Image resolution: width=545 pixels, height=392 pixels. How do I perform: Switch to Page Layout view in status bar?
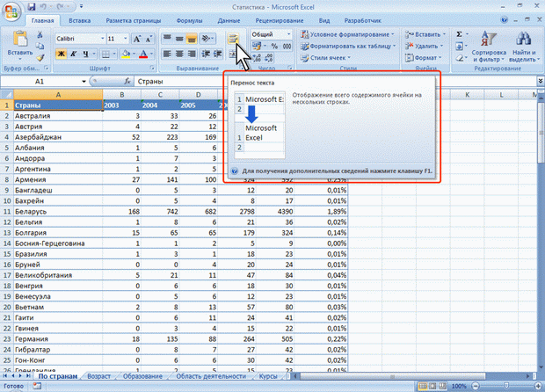point(432,386)
